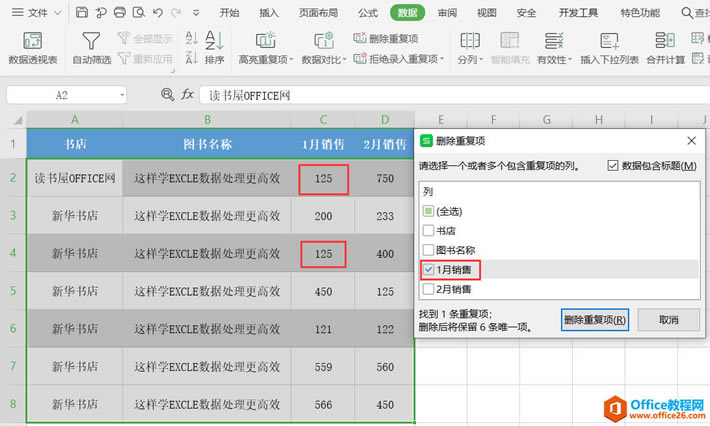Click the select-all corner of the sheet
This screenshot has width=710, height=426.
(x=17, y=120)
